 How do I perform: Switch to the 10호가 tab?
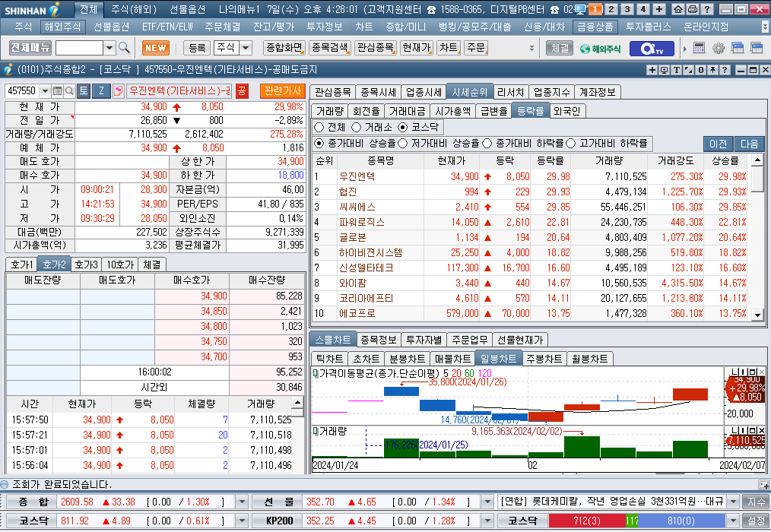pos(120,264)
